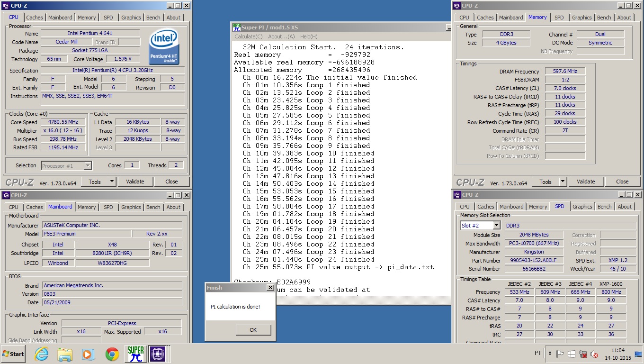Click Super PI title bar icon
Image resolution: width=644 pixels, height=364 pixels.
pyautogui.click(x=236, y=27)
